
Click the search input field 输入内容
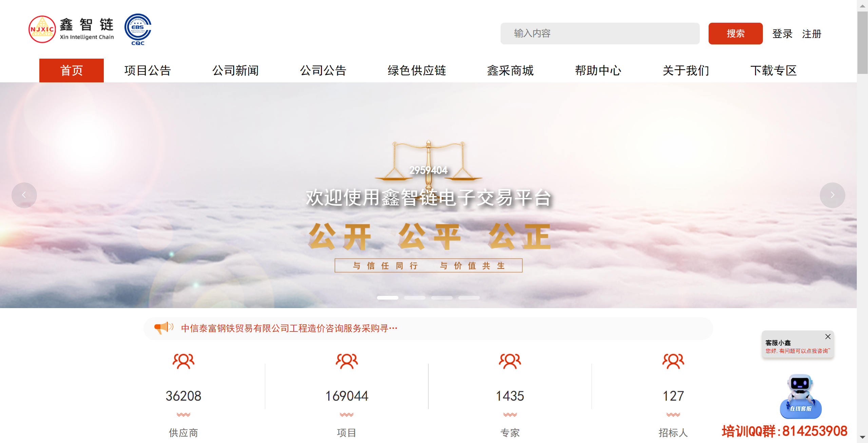point(600,34)
